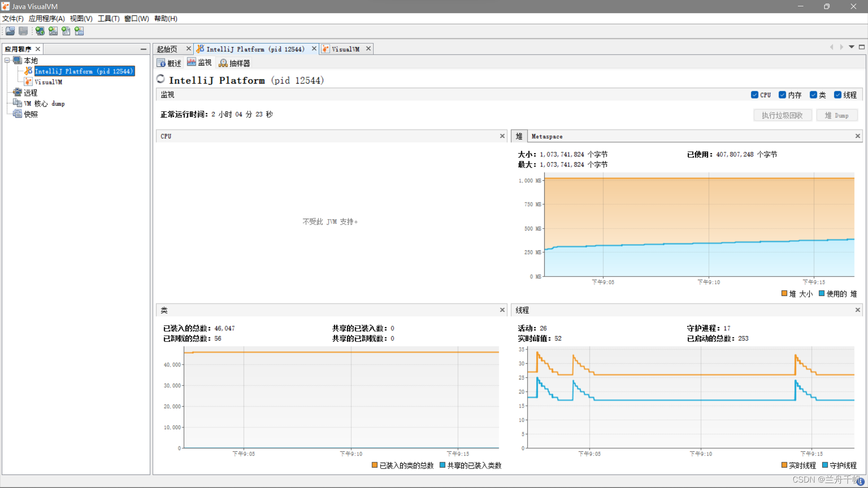Click the Add JMX Connection toolbar icon
This screenshot has width=868, height=488.
[x=53, y=31]
